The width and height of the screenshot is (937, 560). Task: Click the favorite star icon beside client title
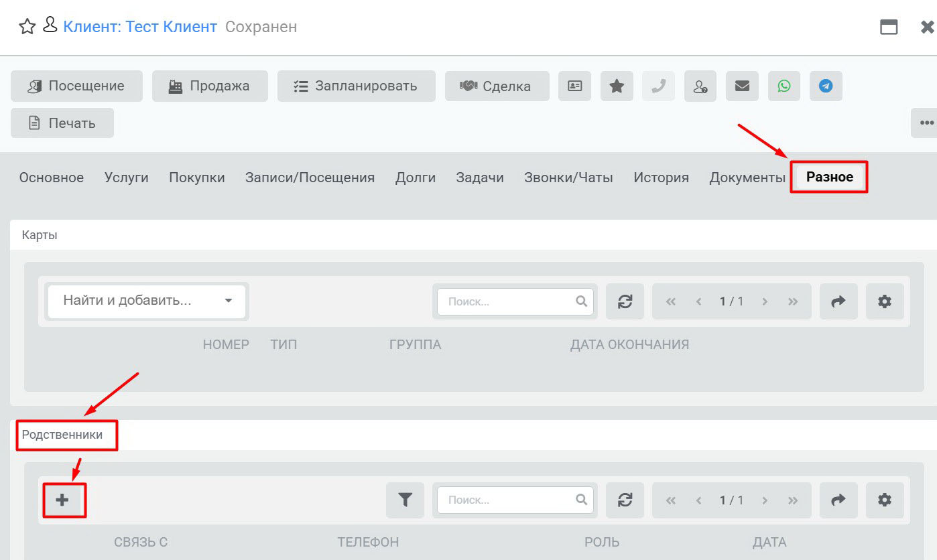pos(27,27)
